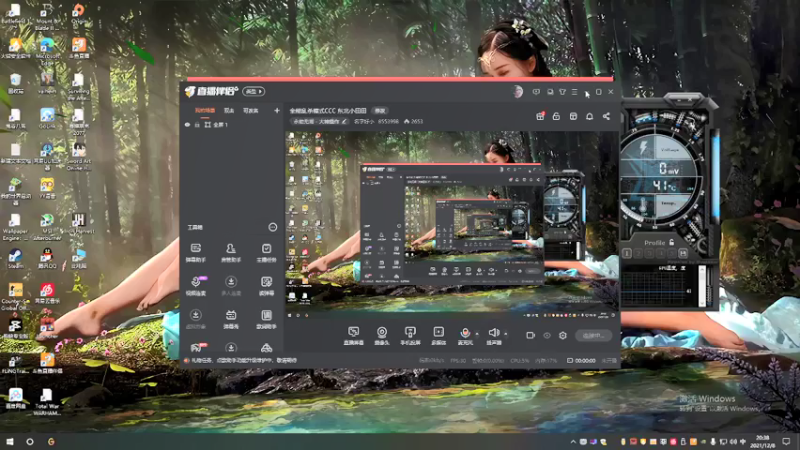Add a phone screen-cast source
The width and height of the screenshot is (800, 450).
(410, 336)
